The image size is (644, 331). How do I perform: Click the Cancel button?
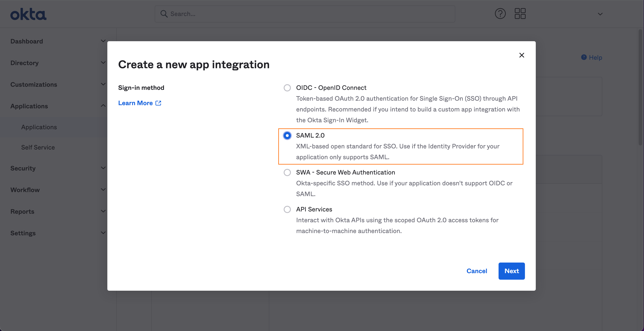click(x=477, y=271)
